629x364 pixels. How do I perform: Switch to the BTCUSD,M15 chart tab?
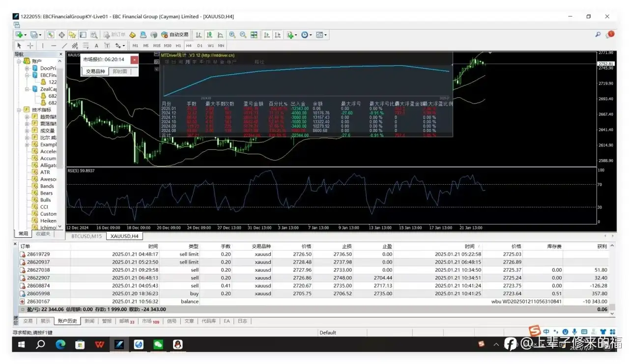click(x=86, y=236)
